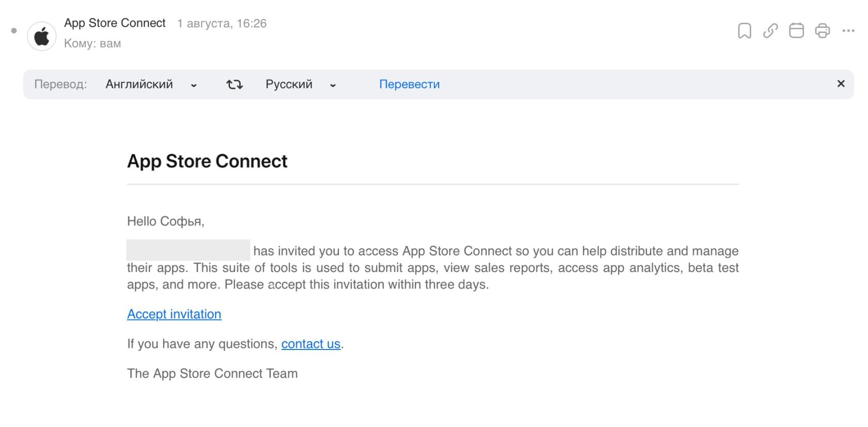
Task: Click the chevron next to Русский
Action: (333, 85)
